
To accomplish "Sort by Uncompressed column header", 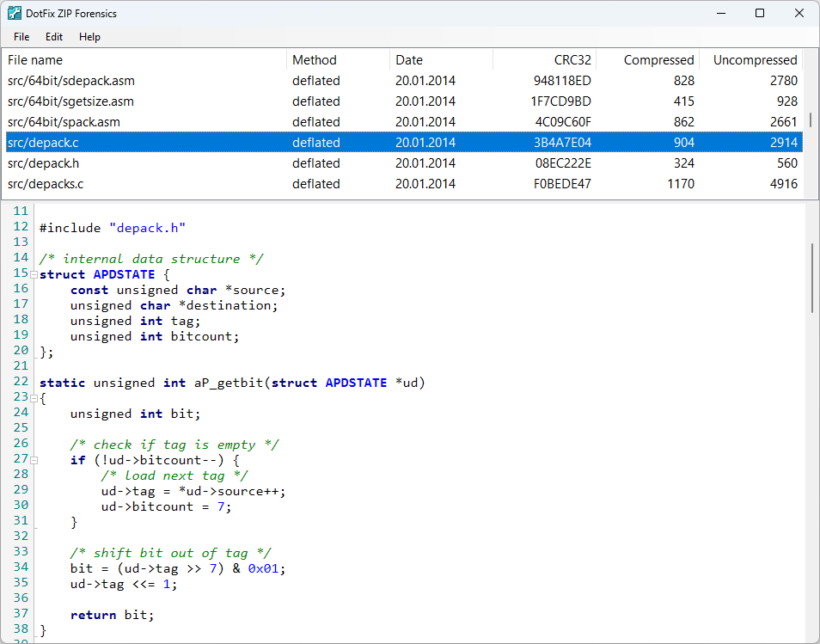I will tap(750, 60).
